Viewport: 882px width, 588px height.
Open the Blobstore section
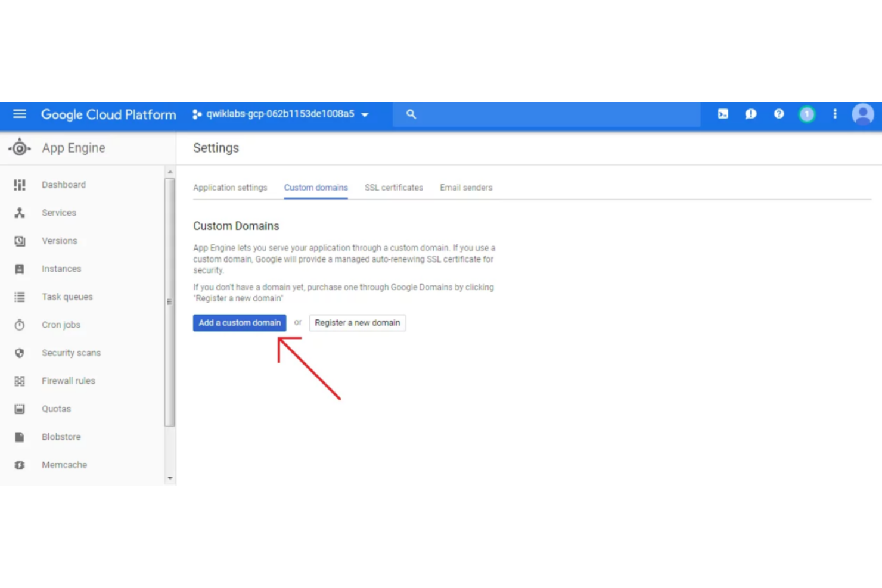61,437
